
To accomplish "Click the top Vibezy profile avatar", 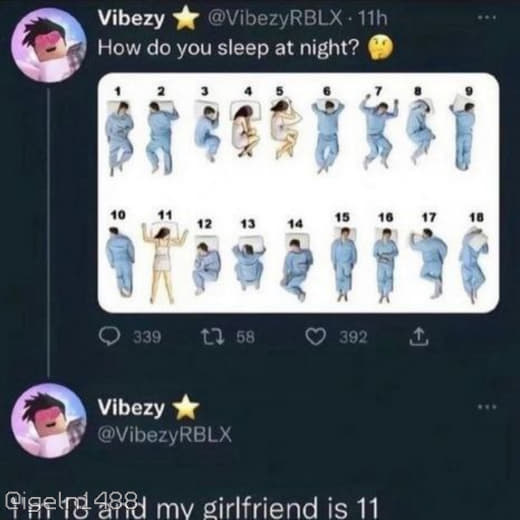I will [x=49, y=46].
